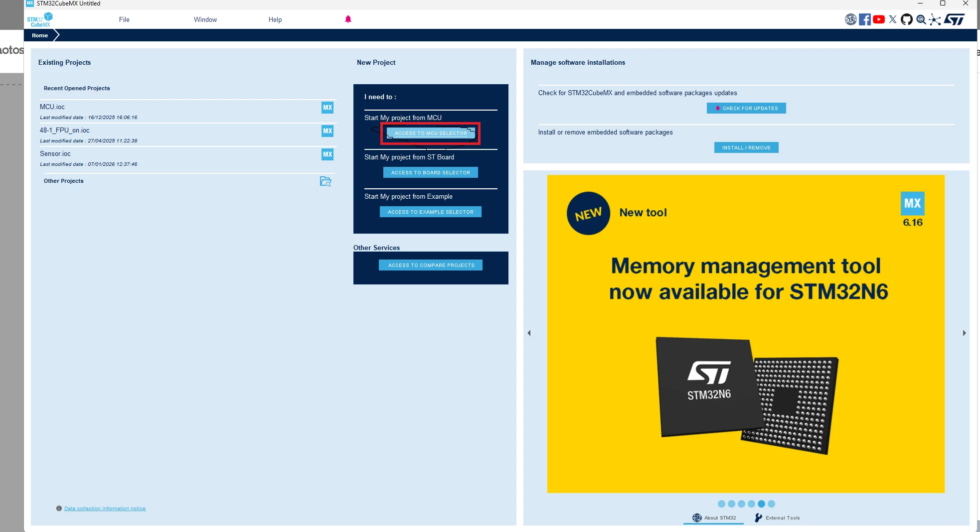The width and height of the screenshot is (980, 532).
Task: Click the Start My project from ST Board text
Action: (x=409, y=157)
